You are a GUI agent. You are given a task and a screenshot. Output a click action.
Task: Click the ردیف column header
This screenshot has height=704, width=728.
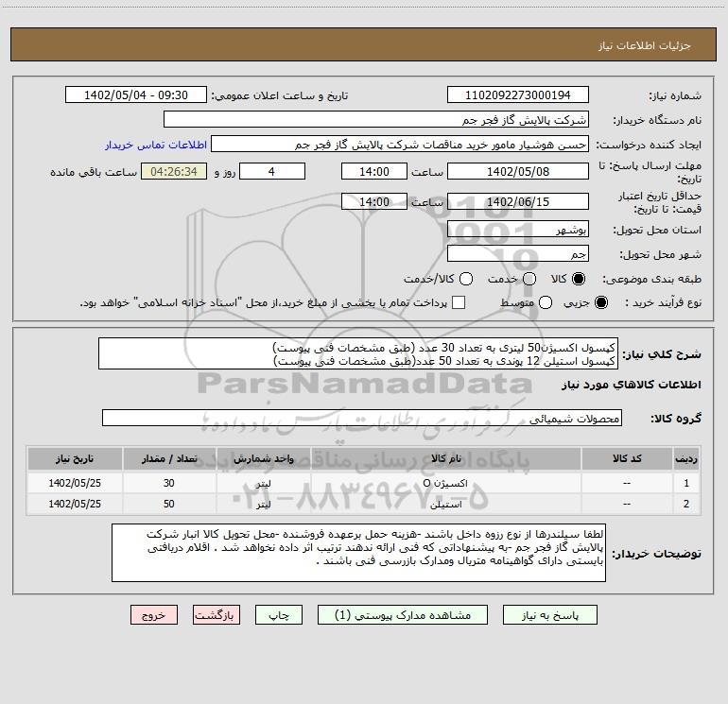point(686,459)
